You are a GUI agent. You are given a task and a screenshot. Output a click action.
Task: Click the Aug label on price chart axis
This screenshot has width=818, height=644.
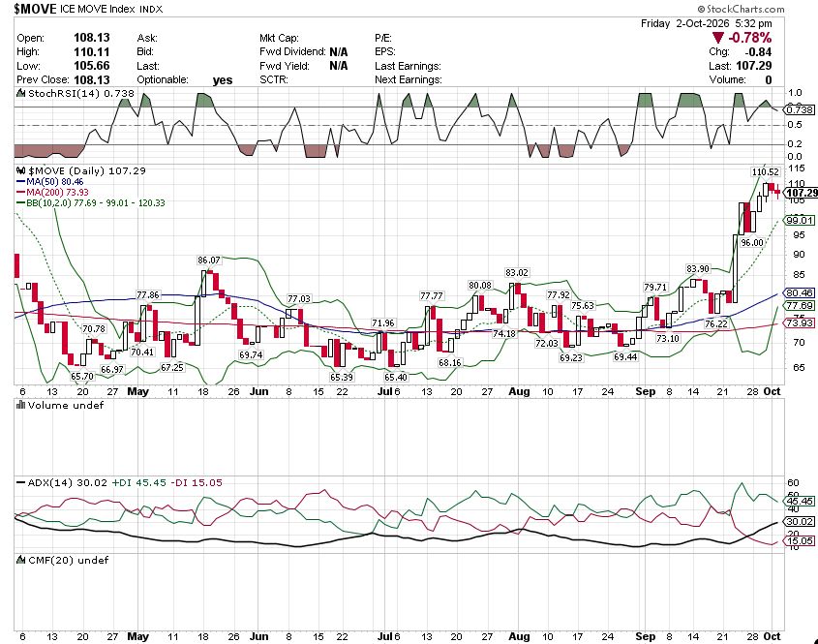click(x=519, y=391)
